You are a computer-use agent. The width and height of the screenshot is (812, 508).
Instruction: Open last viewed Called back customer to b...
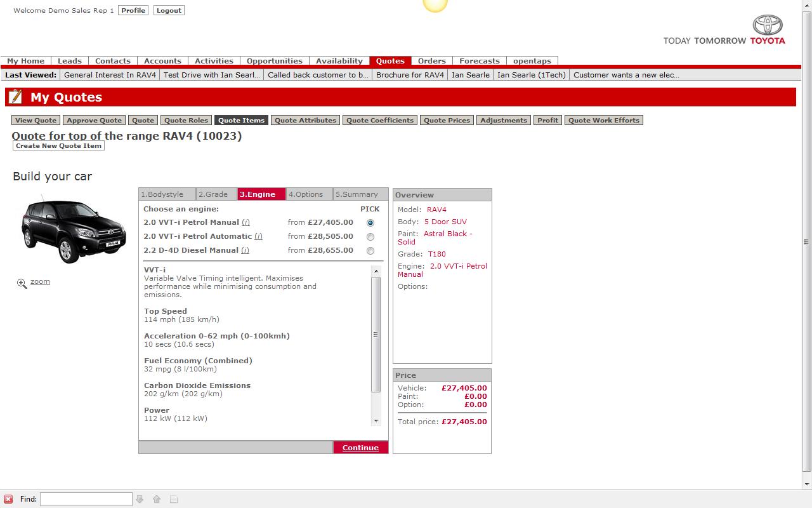coord(318,74)
